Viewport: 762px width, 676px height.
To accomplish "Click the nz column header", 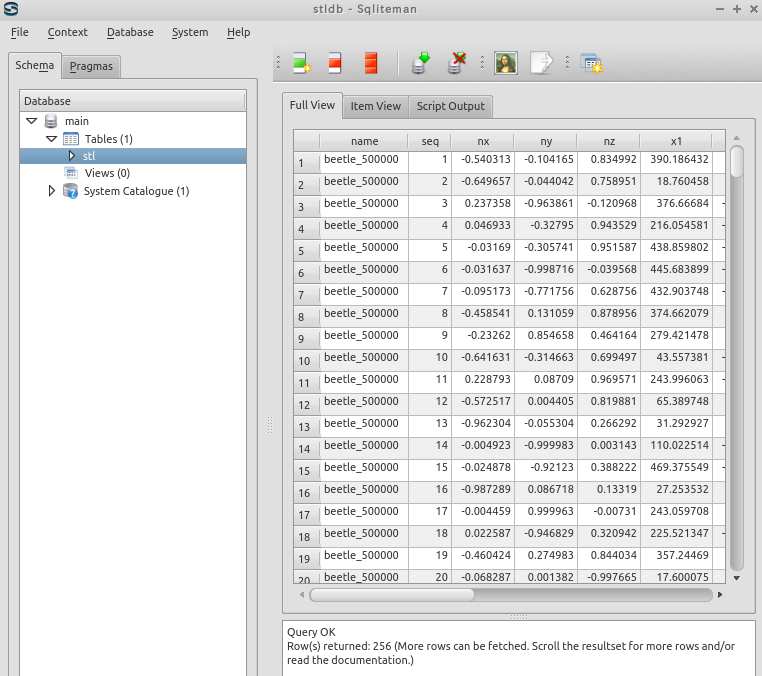I will [609, 141].
